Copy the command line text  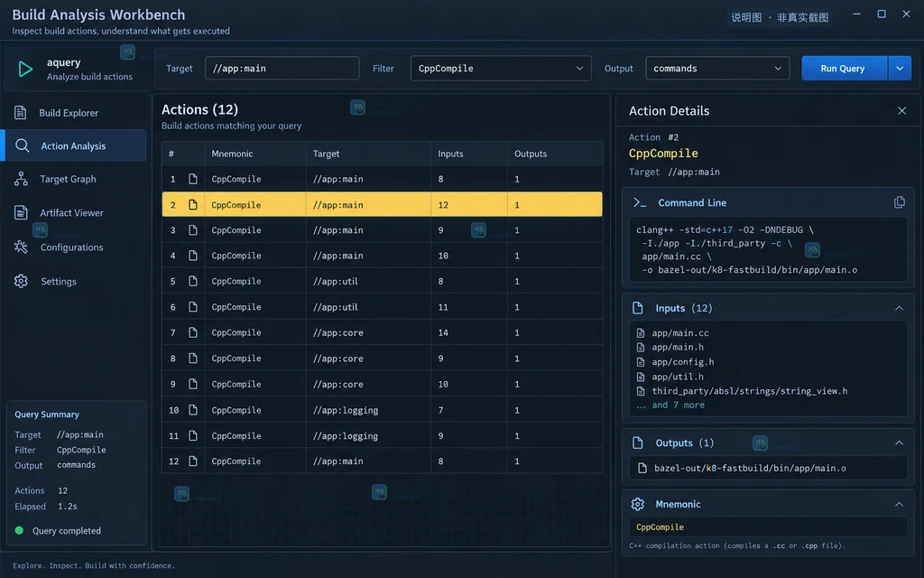pos(900,202)
